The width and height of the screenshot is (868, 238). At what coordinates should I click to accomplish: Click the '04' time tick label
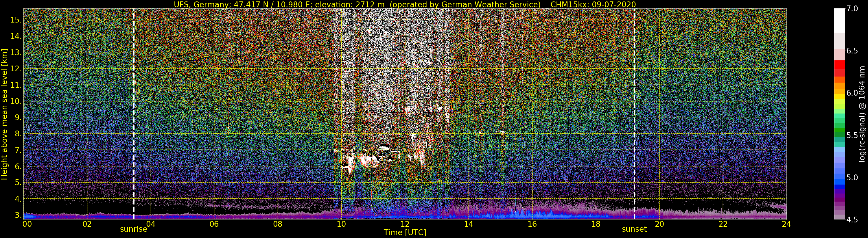tap(151, 224)
